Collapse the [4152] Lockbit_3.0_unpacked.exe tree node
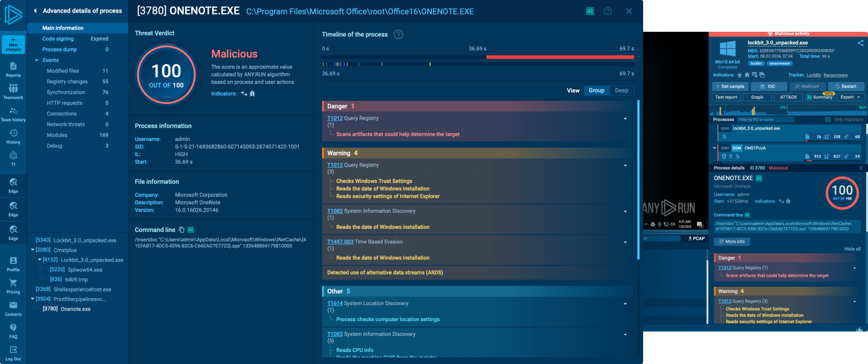The width and height of the screenshot is (868, 364). point(40,260)
